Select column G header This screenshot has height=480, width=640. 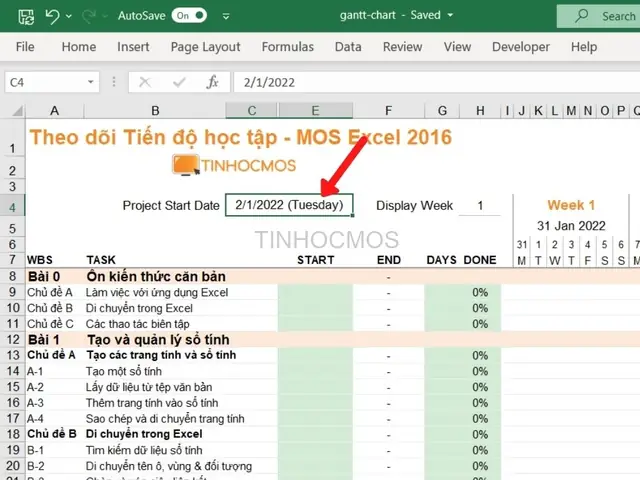(442, 111)
